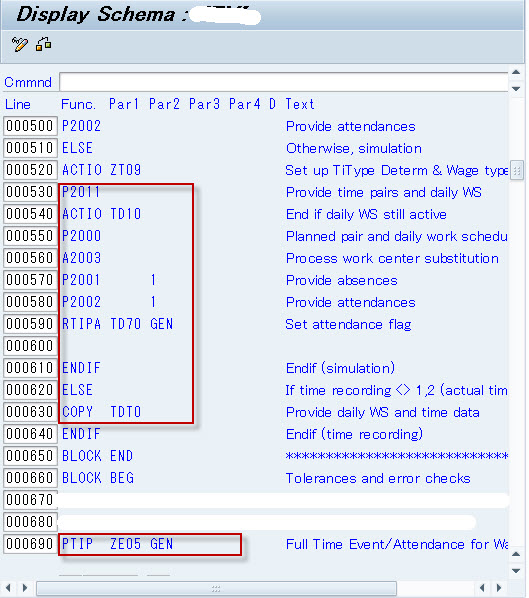
Task: Click the schema structure icon beside pencil
Action: tap(43, 44)
